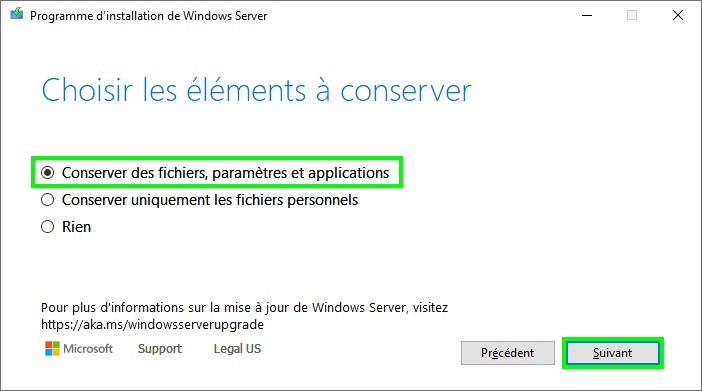Click the Windows Server setup icon in title bar
702x391 pixels.
(x=17, y=14)
